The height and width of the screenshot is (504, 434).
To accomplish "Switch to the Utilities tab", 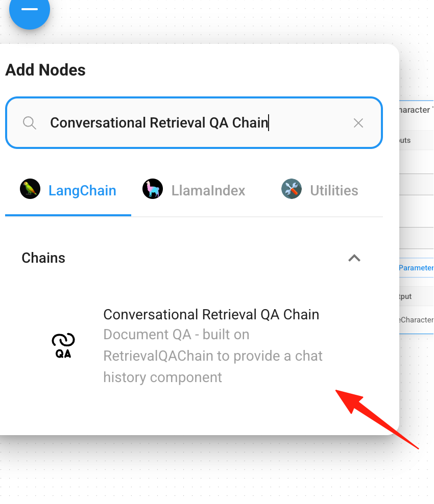I will click(334, 190).
